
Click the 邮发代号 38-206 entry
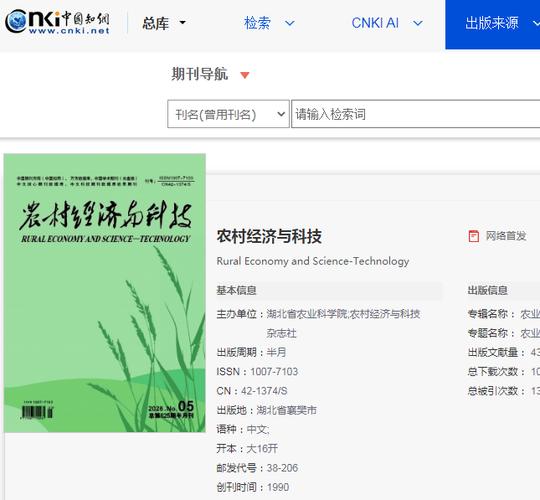(257, 468)
